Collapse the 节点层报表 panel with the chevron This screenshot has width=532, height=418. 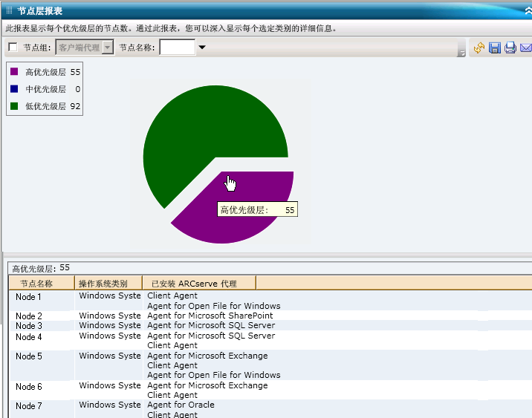tap(527, 10)
